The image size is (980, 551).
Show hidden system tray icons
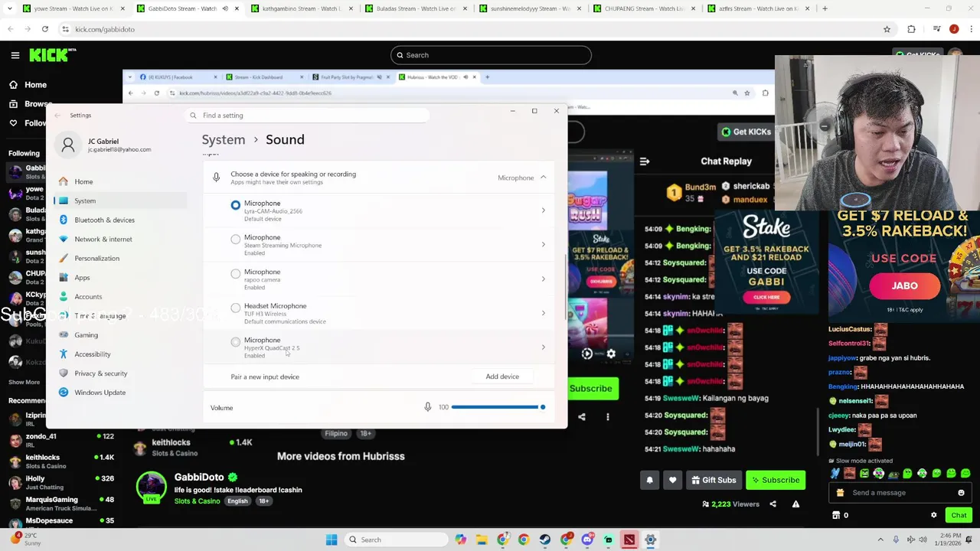point(880,540)
